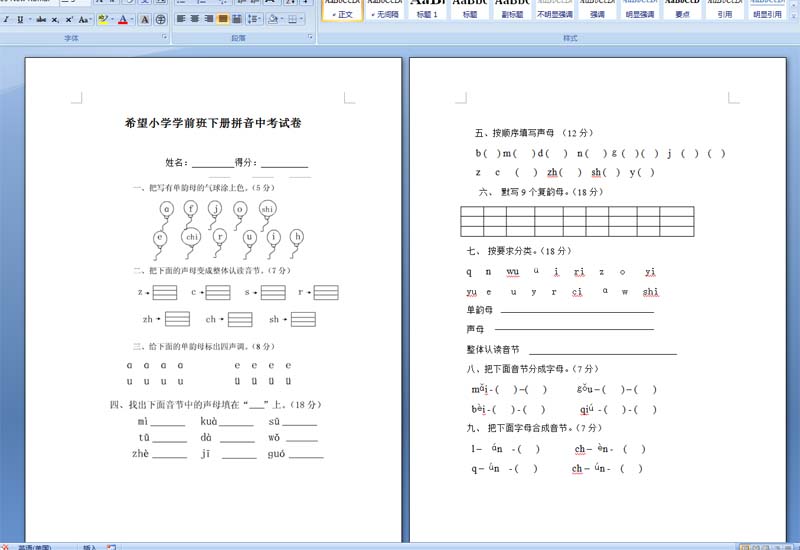The width and height of the screenshot is (800, 550).
Task: Toggle superscript formatting
Action: (x=69, y=19)
